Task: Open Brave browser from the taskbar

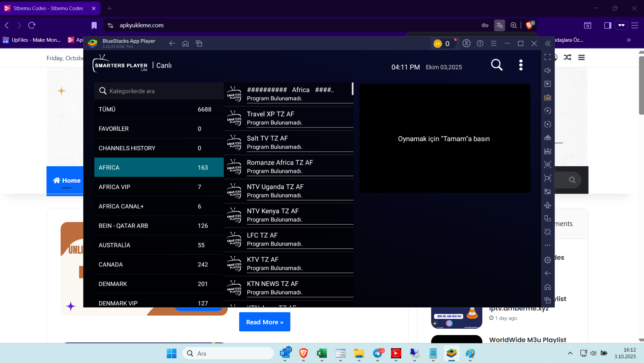Action: click(x=303, y=353)
